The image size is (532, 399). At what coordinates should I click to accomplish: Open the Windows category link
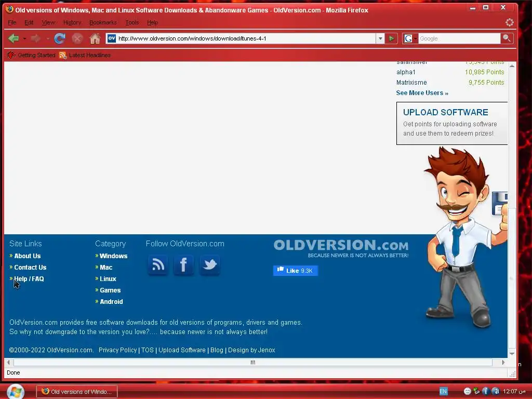point(113,256)
